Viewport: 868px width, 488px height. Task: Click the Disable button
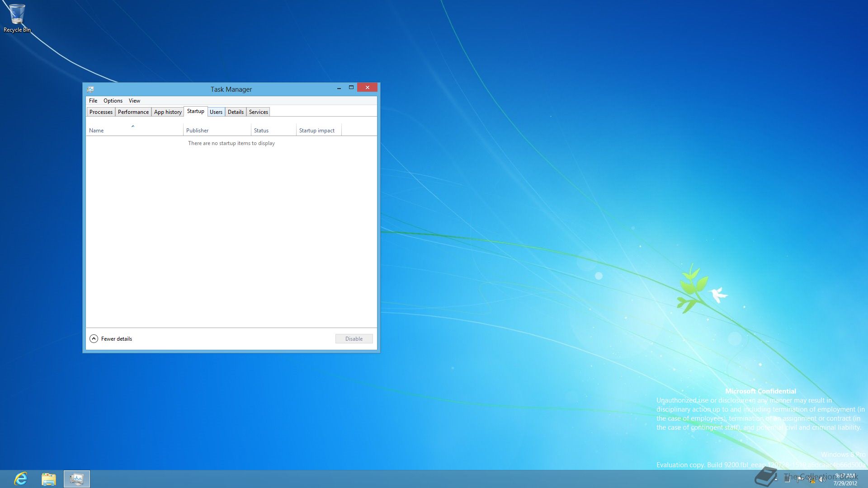354,338
